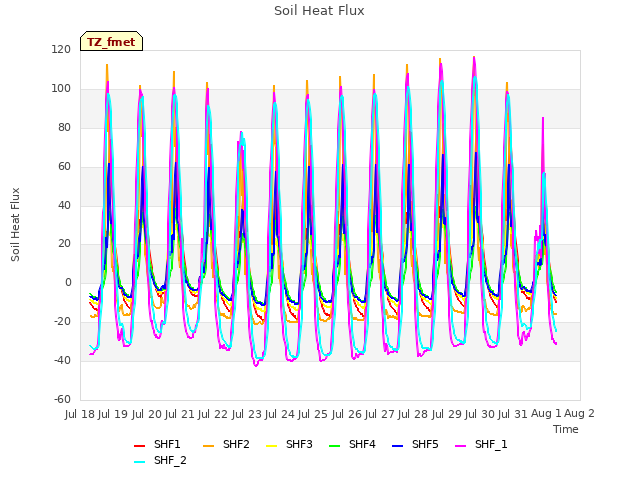Click the Soil Heat Flux chart title

pos(319,11)
